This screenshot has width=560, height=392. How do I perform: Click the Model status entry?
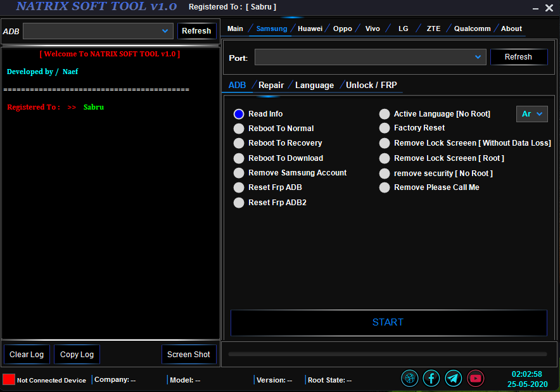[x=185, y=380]
